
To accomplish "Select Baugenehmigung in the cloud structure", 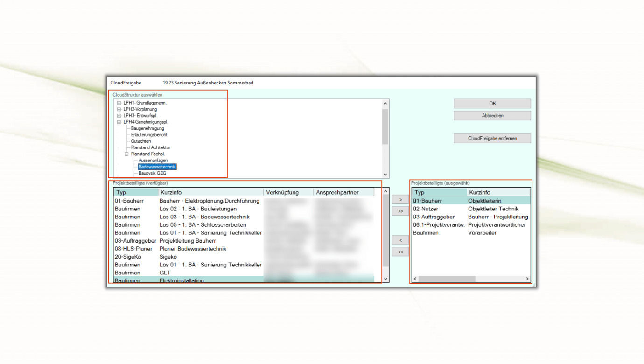I will pos(147,128).
